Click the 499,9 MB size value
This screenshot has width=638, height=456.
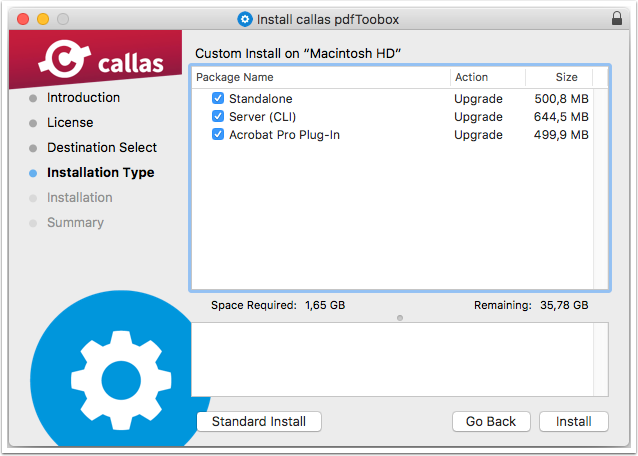(561, 135)
